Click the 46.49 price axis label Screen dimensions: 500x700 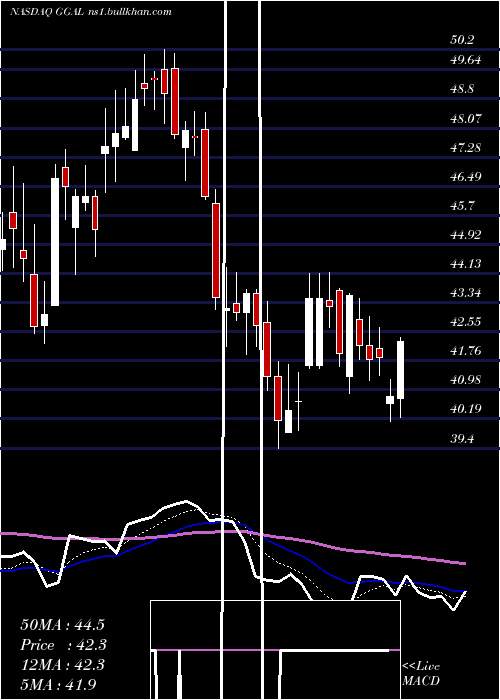pos(466,176)
